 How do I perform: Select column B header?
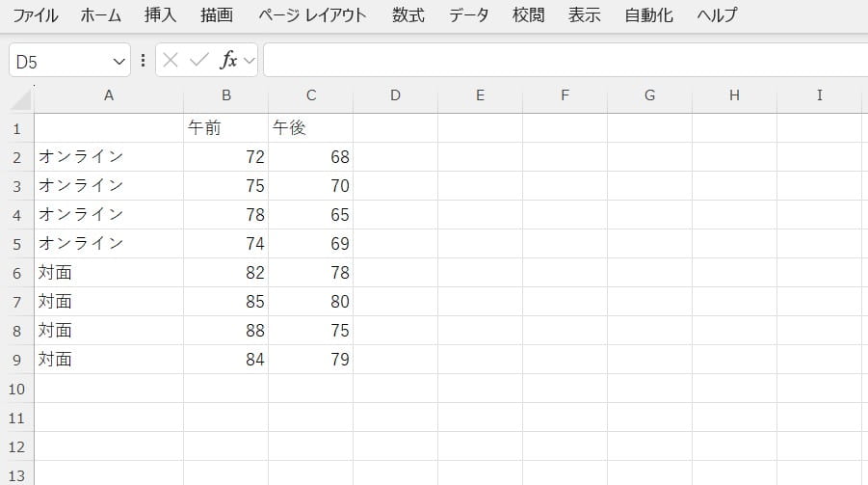click(225, 94)
